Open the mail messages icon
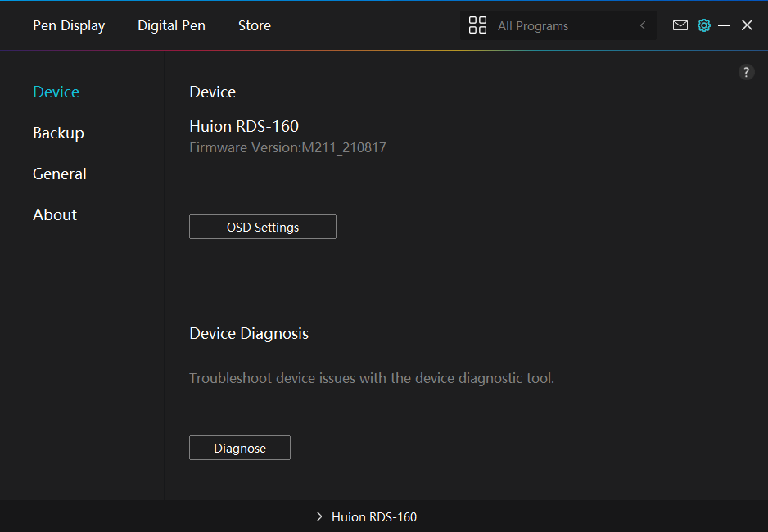768x532 pixels. (680, 25)
